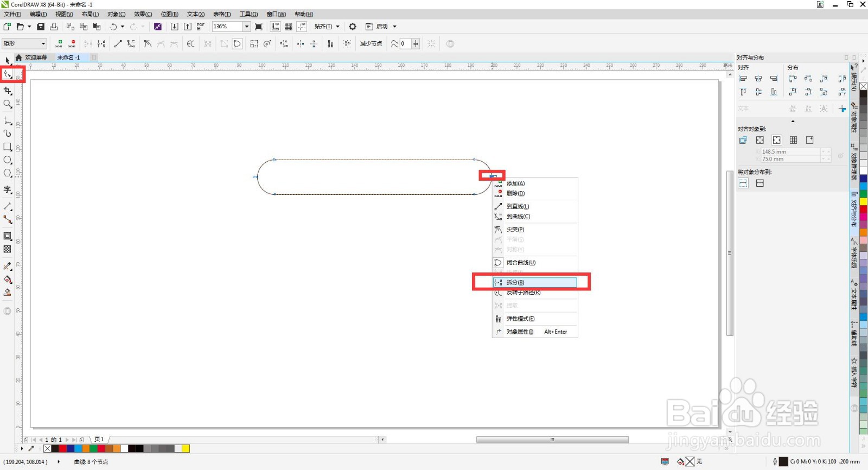Image resolution: width=868 pixels, height=470 pixels.
Task: Select the Text (字) tool
Action: [x=8, y=190]
